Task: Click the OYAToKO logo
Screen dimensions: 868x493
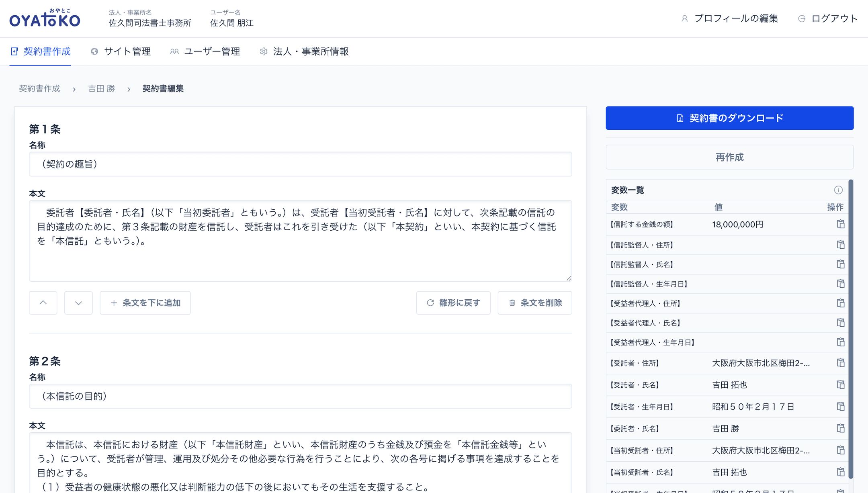Action: coord(45,18)
